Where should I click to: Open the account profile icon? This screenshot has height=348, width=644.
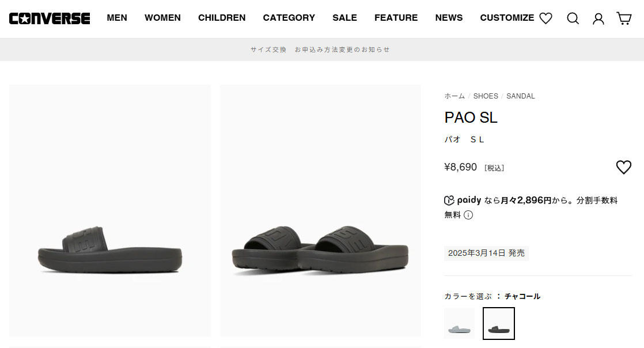click(x=598, y=18)
